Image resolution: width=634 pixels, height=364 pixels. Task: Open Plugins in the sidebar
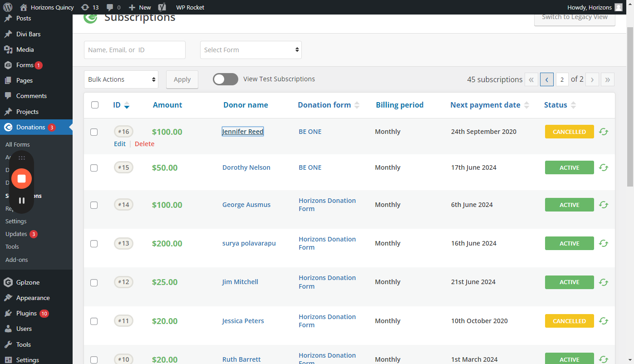[x=26, y=313]
